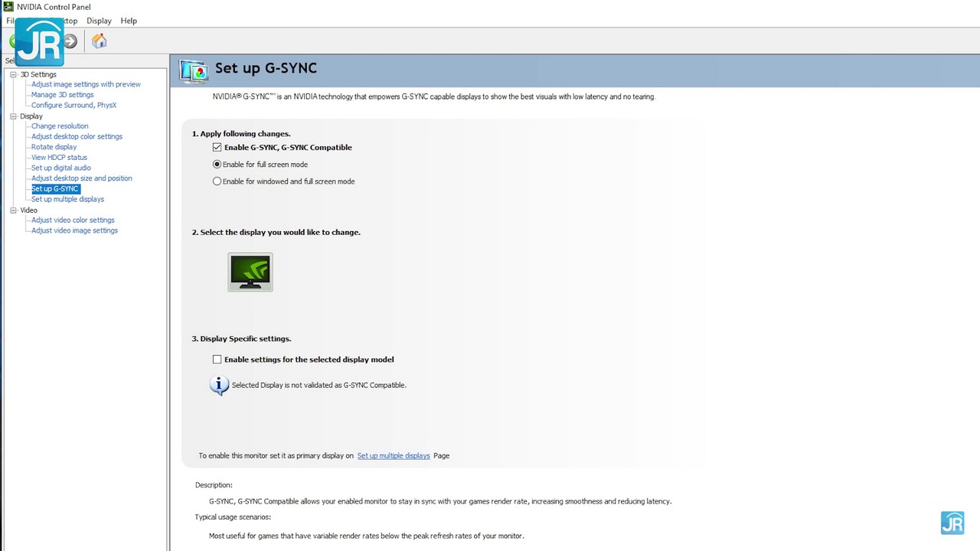
Task: Click the 'Typical usage scenarios:' label
Action: tap(233, 517)
